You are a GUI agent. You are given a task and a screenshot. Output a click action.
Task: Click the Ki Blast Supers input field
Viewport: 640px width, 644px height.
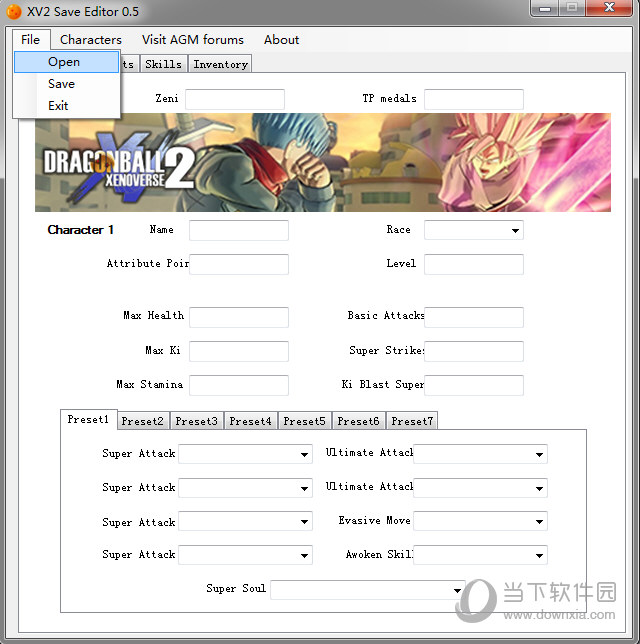coord(474,385)
